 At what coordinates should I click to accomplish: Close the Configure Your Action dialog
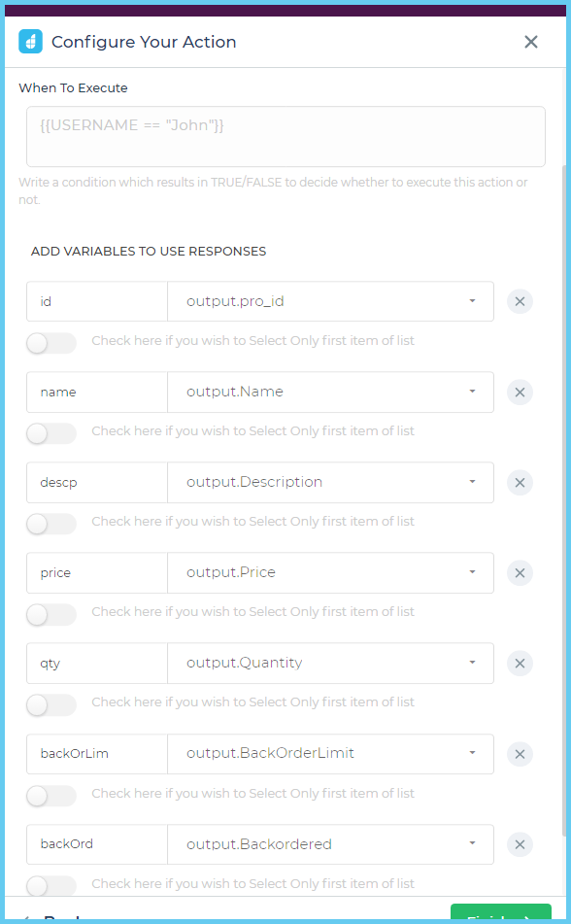[531, 42]
